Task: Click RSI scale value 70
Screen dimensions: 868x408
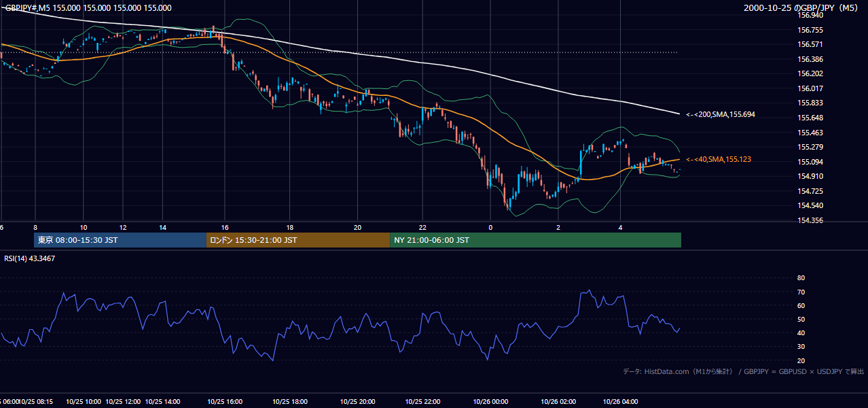Action: (x=801, y=292)
